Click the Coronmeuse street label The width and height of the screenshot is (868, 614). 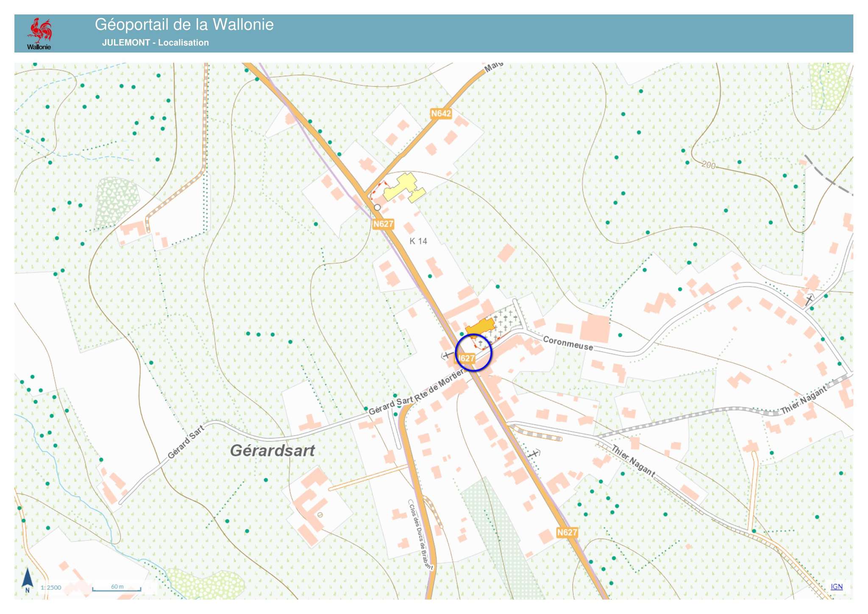click(x=568, y=343)
